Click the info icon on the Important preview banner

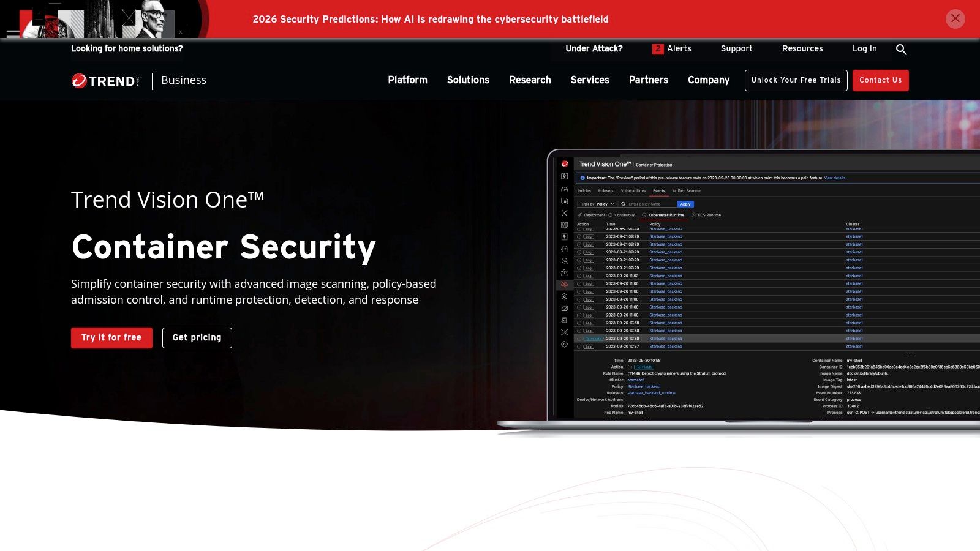(x=582, y=178)
